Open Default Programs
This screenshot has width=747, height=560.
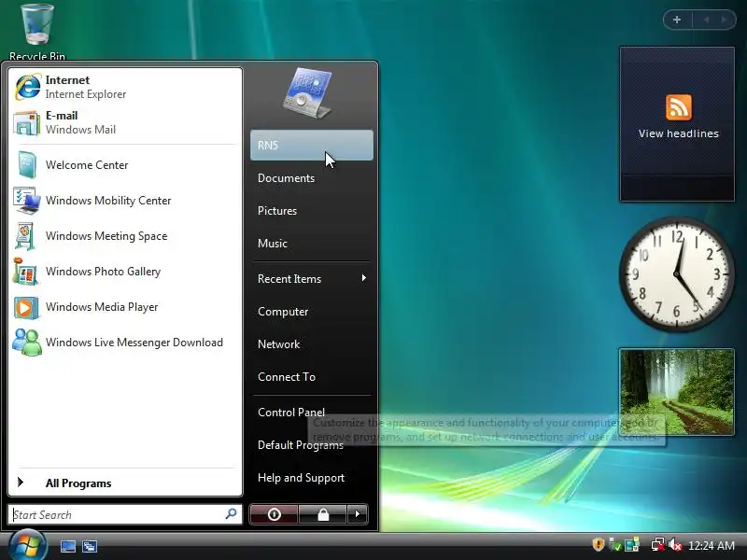[x=311, y=445]
